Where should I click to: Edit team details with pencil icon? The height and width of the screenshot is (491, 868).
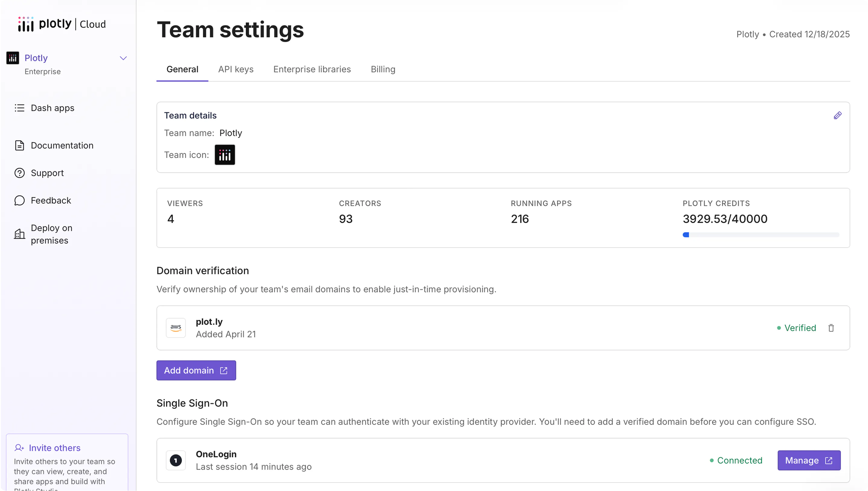pyautogui.click(x=838, y=116)
